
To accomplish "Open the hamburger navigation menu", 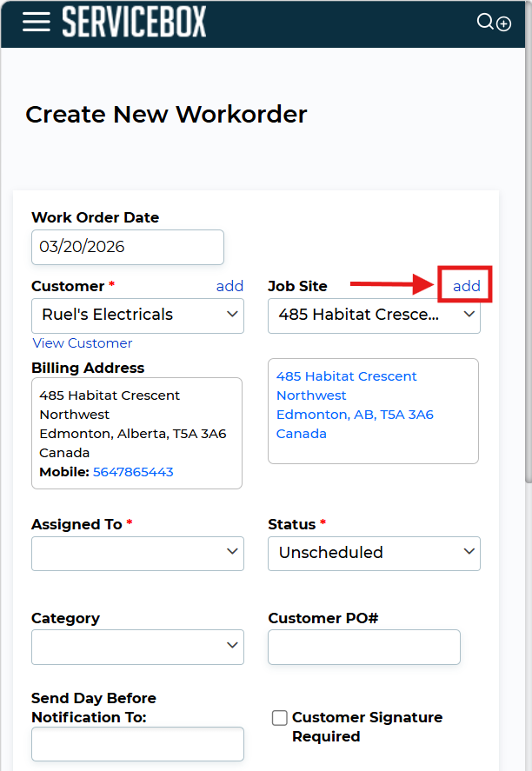I will (37, 22).
